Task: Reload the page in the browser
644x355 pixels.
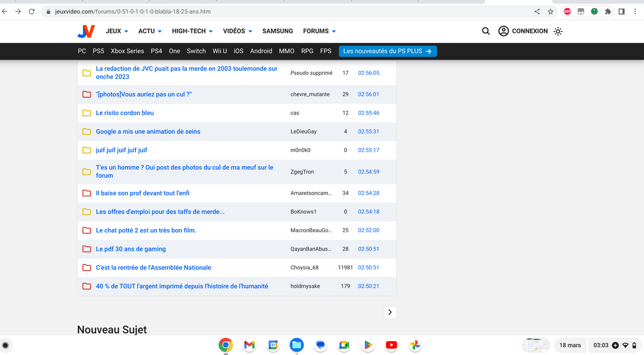Action: point(31,11)
